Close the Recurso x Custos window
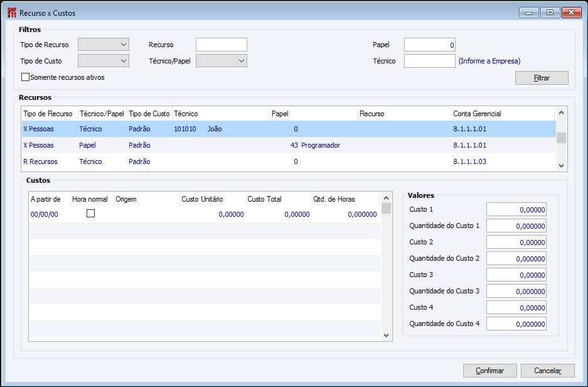Screen dimensions: 588x387 (x=571, y=13)
